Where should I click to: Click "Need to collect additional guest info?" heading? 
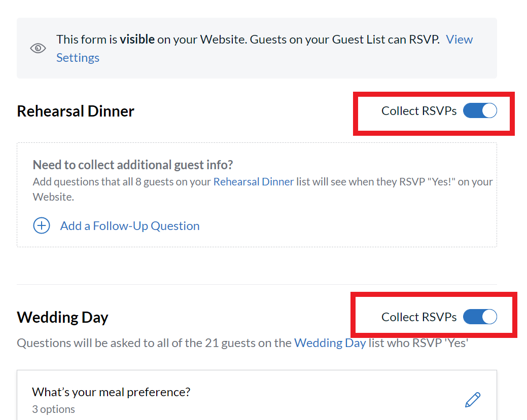pyautogui.click(x=133, y=165)
